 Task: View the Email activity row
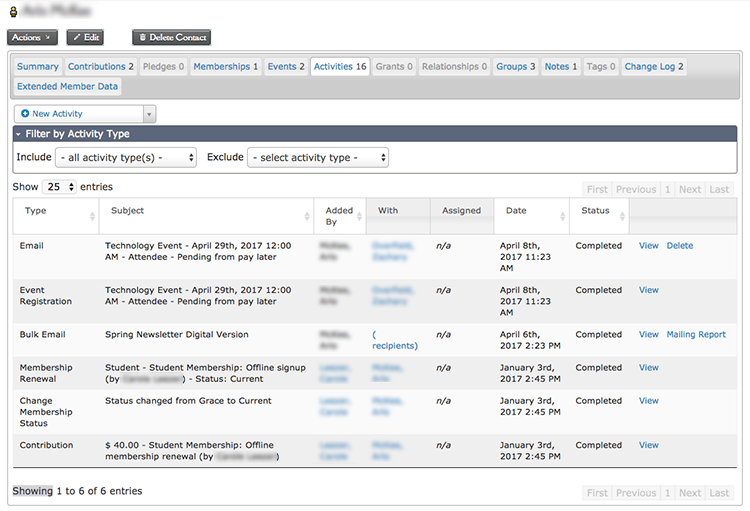click(649, 245)
